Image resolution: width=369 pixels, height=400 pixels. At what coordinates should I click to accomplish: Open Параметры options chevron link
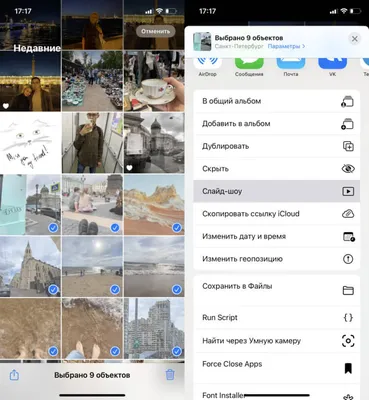coord(286,46)
